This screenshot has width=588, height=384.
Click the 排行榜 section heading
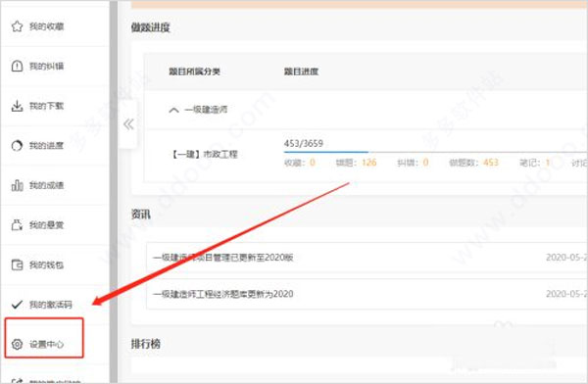tap(145, 344)
